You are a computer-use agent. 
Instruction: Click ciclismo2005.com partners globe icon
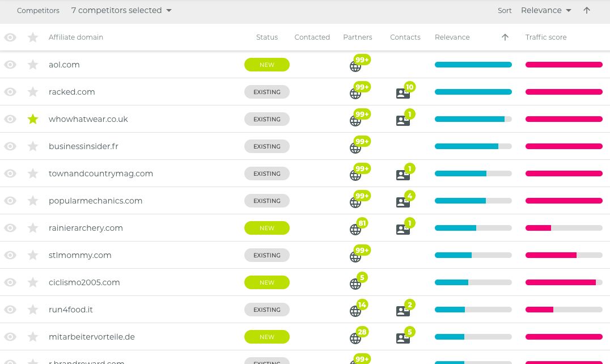[x=355, y=284]
